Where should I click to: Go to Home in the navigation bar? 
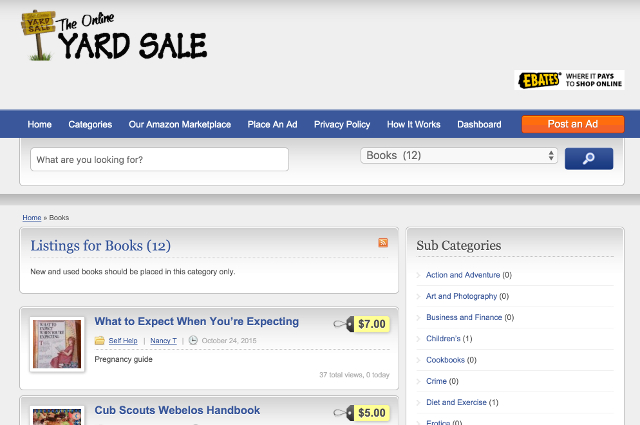pos(40,125)
